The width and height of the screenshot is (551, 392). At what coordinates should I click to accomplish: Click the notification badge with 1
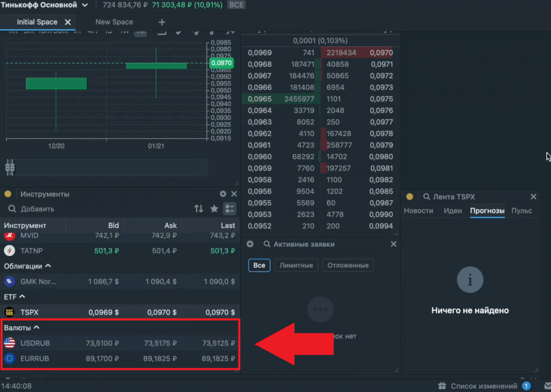pyautogui.click(x=526, y=386)
